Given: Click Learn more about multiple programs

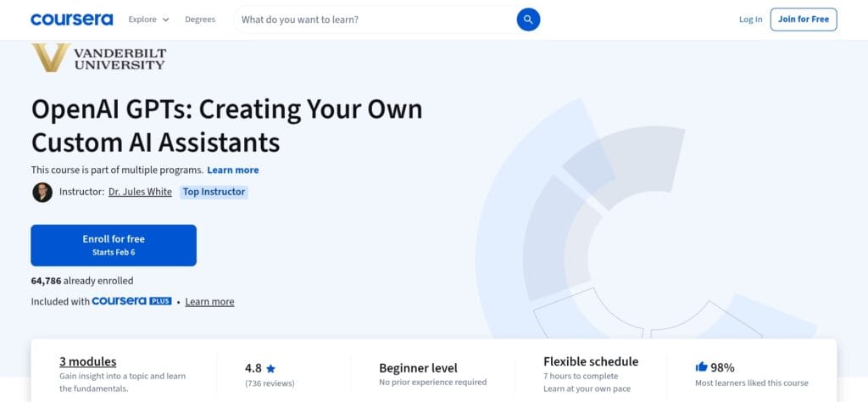Looking at the screenshot, I should coord(233,170).
